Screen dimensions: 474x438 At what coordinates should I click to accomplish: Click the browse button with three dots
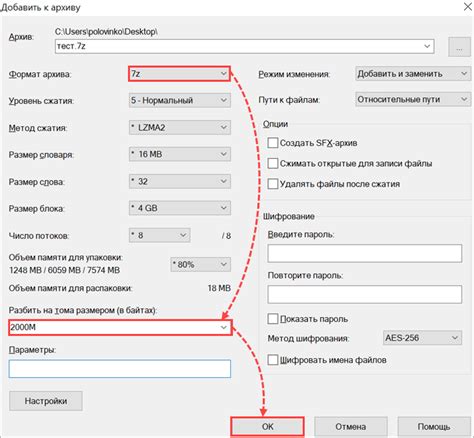tap(459, 47)
